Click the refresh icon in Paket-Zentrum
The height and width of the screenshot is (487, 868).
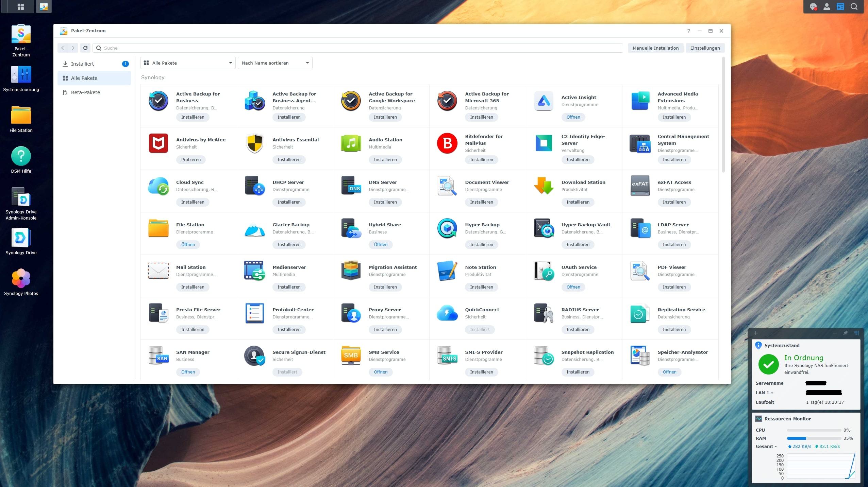(x=85, y=48)
